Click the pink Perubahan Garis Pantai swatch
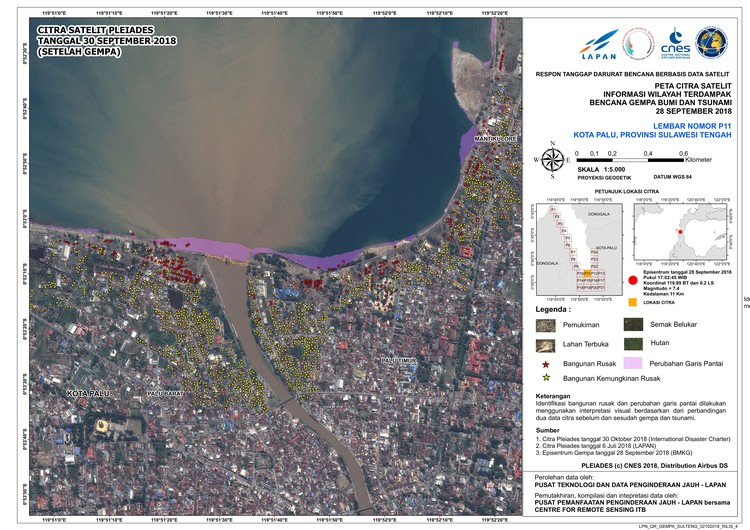This screenshot has height=530, width=750. (633, 363)
